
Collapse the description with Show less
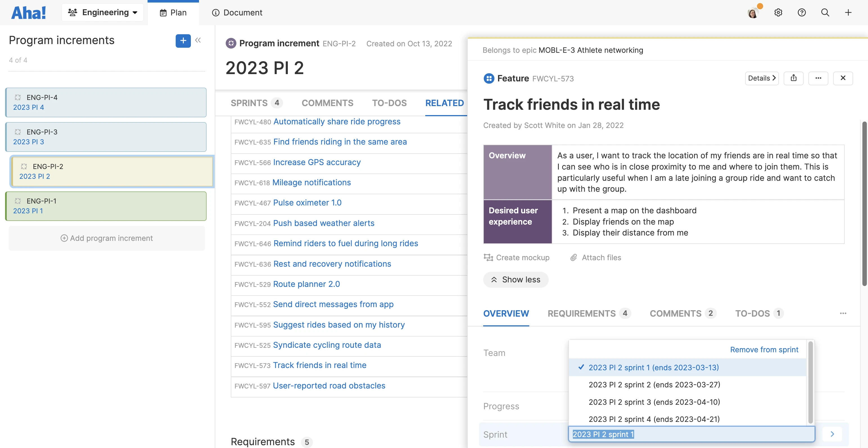coord(516,279)
